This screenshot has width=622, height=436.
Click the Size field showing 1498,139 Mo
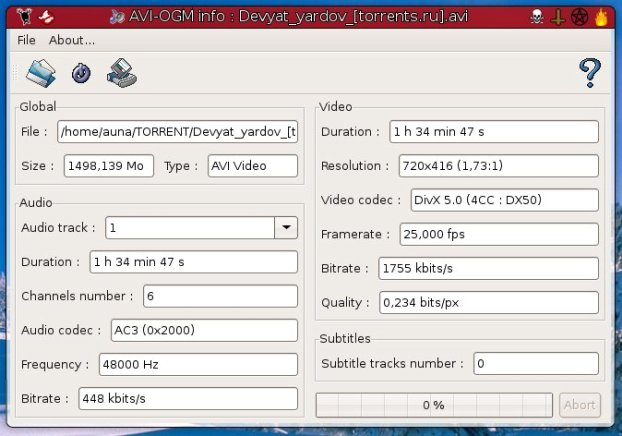click(x=109, y=166)
